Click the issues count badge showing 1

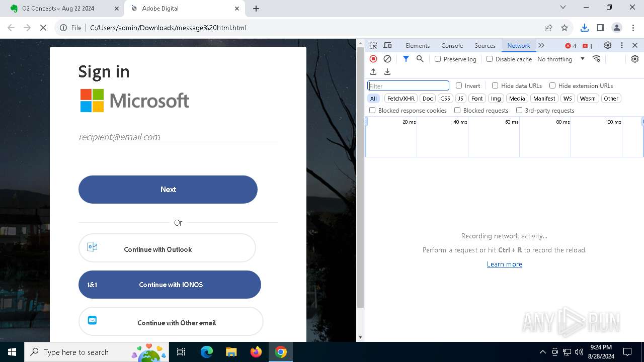click(x=588, y=46)
